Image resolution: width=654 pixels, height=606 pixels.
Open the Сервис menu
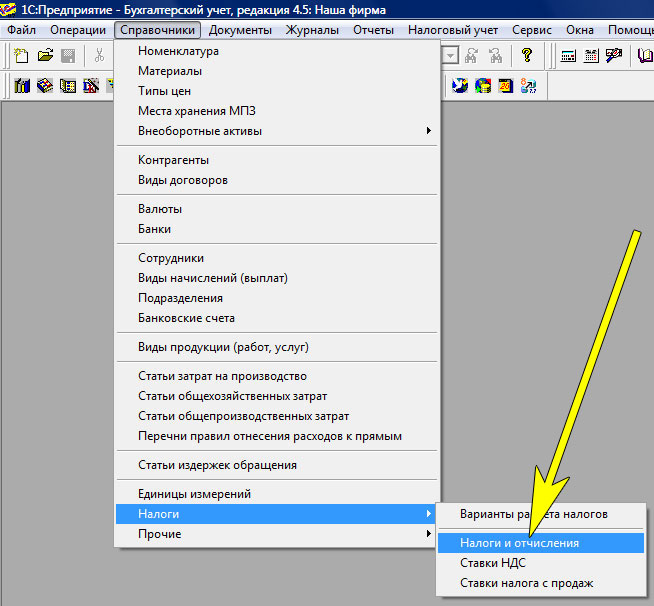tap(532, 30)
